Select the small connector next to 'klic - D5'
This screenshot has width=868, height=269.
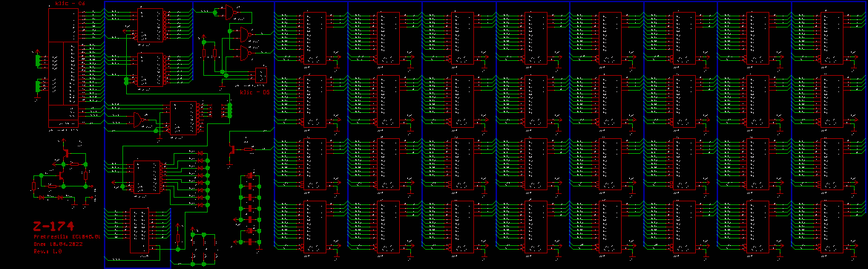pos(260,75)
